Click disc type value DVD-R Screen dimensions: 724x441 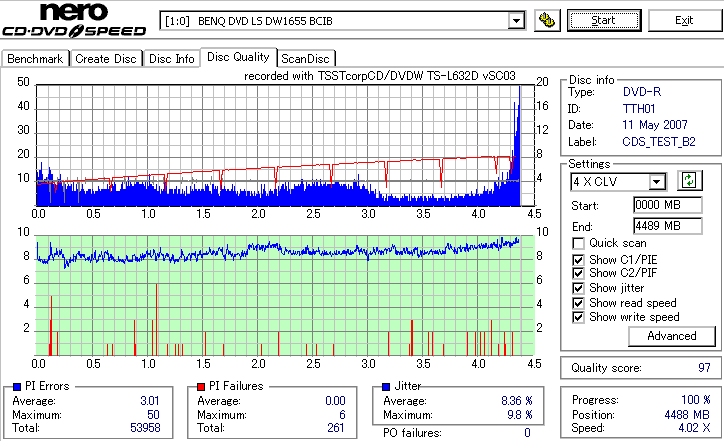(642, 92)
